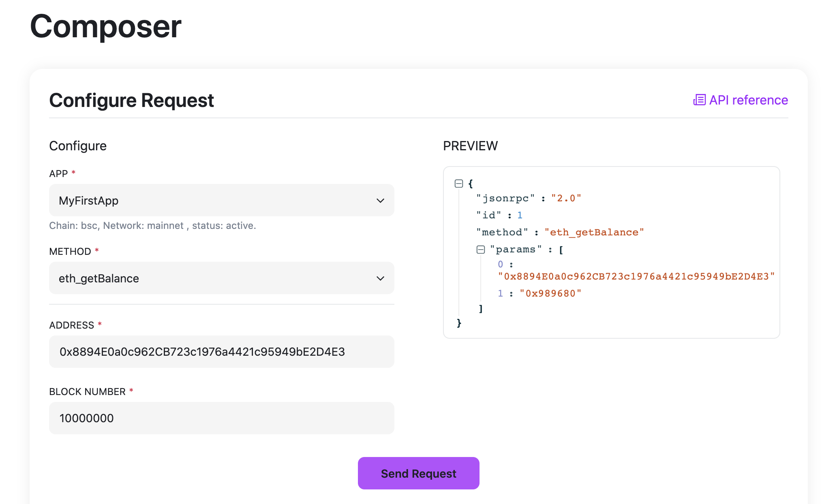Click the "0x989680" value in preview

point(550,293)
